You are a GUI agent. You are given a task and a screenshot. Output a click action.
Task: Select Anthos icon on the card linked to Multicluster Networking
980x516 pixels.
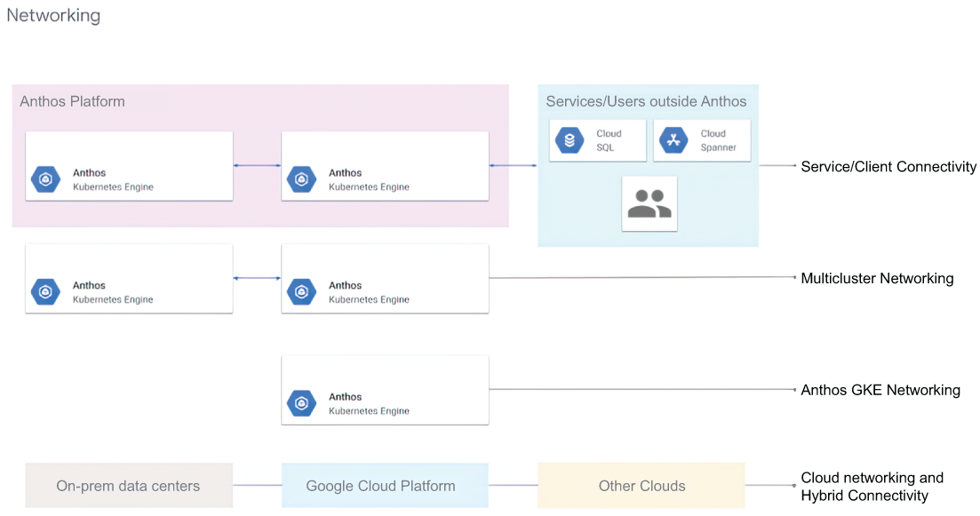(301, 291)
